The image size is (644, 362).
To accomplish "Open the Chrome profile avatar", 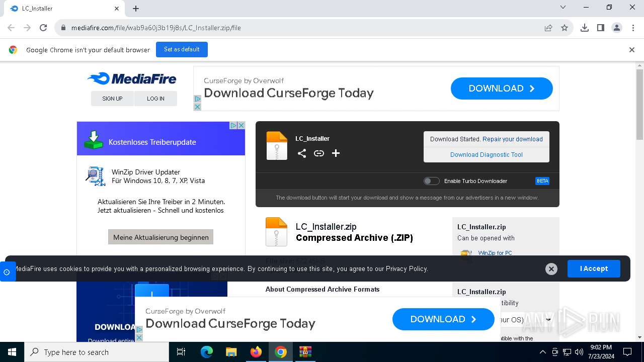I will pos(617,28).
